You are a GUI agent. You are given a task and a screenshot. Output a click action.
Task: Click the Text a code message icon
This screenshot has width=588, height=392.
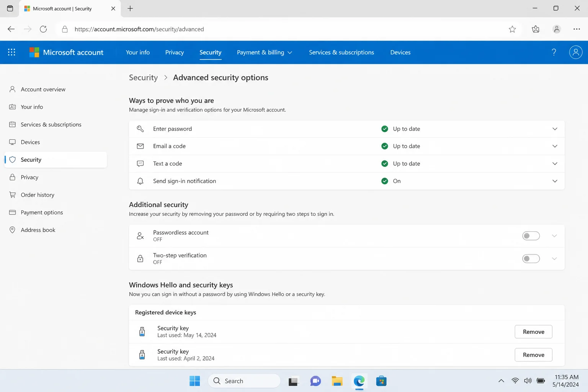(140, 163)
